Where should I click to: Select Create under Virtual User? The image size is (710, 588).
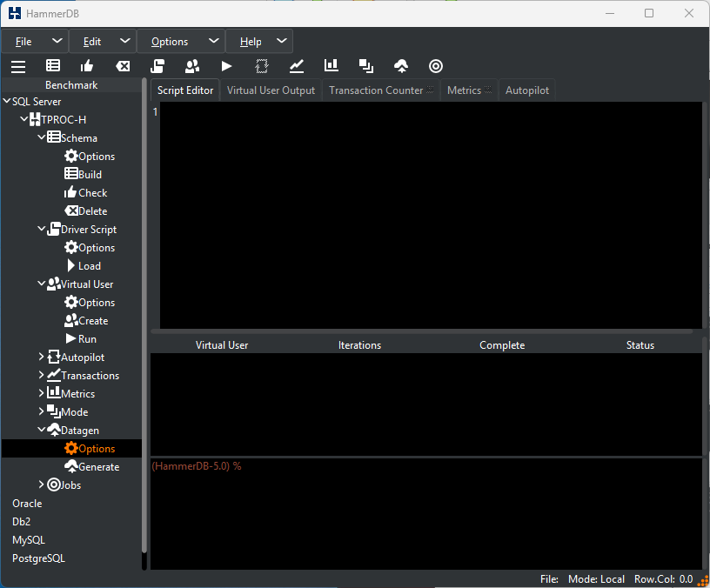[86, 320]
